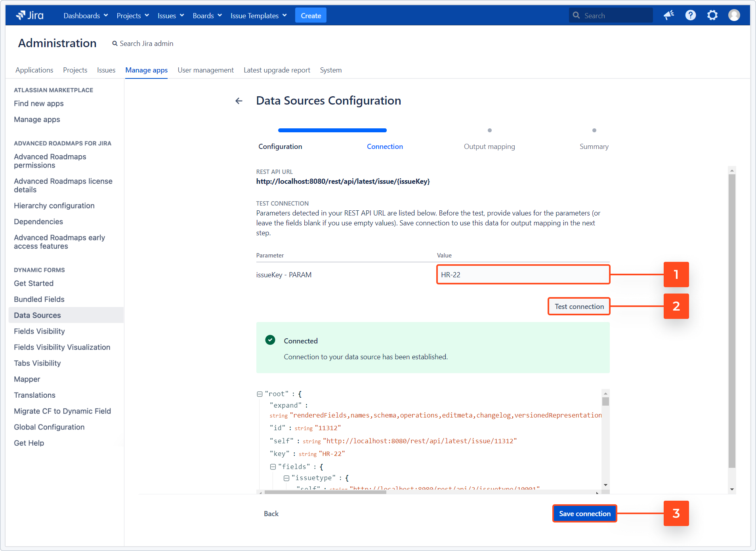Screen dimensions: 756x551
Task: Open Get Help in the sidebar
Action: coord(29,443)
